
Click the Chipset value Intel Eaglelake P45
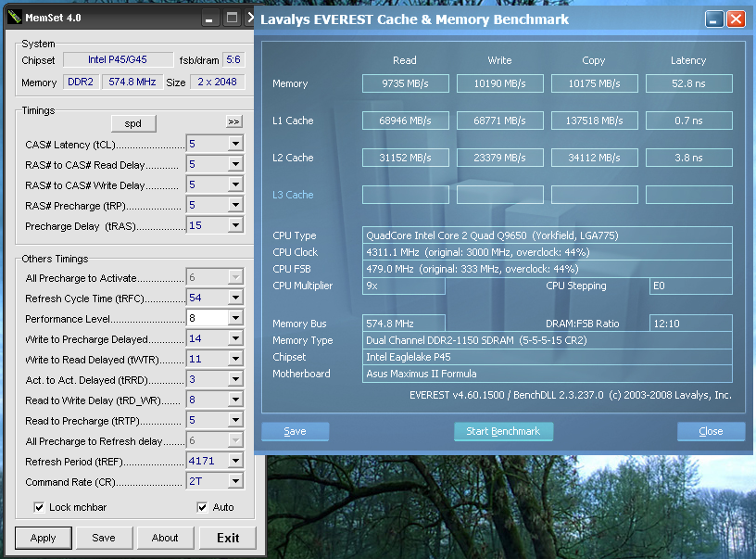click(x=548, y=357)
